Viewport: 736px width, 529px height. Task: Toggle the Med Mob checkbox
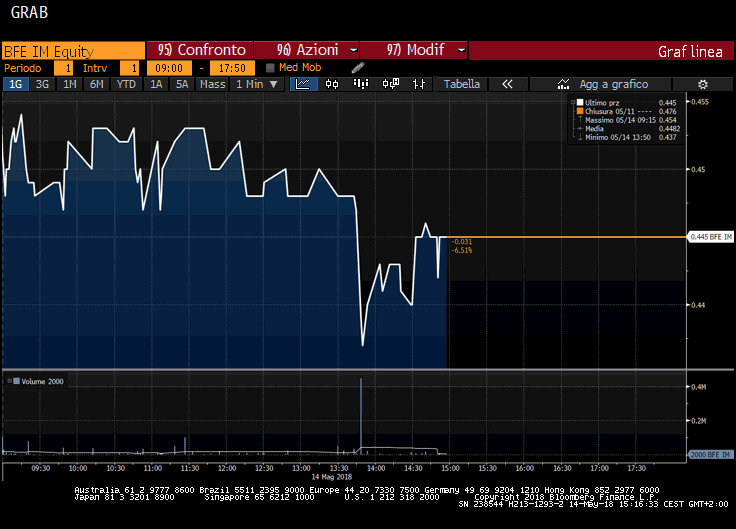tap(270, 68)
